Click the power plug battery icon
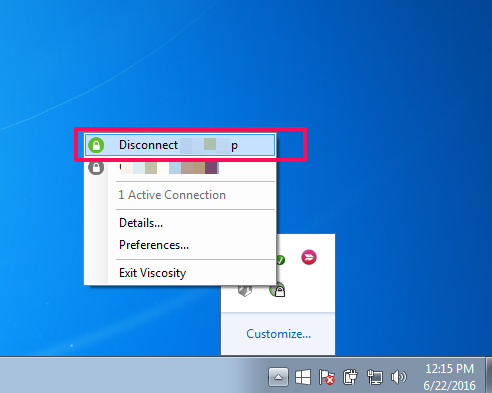Image resolution: width=492 pixels, height=393 pixels. [350, 378]
